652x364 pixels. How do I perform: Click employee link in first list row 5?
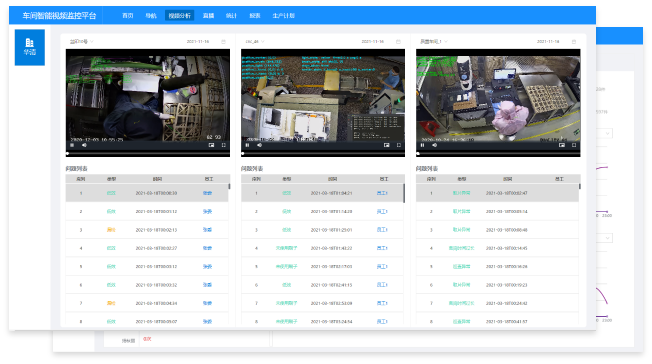pyautogui.click(x=207, y=267)
